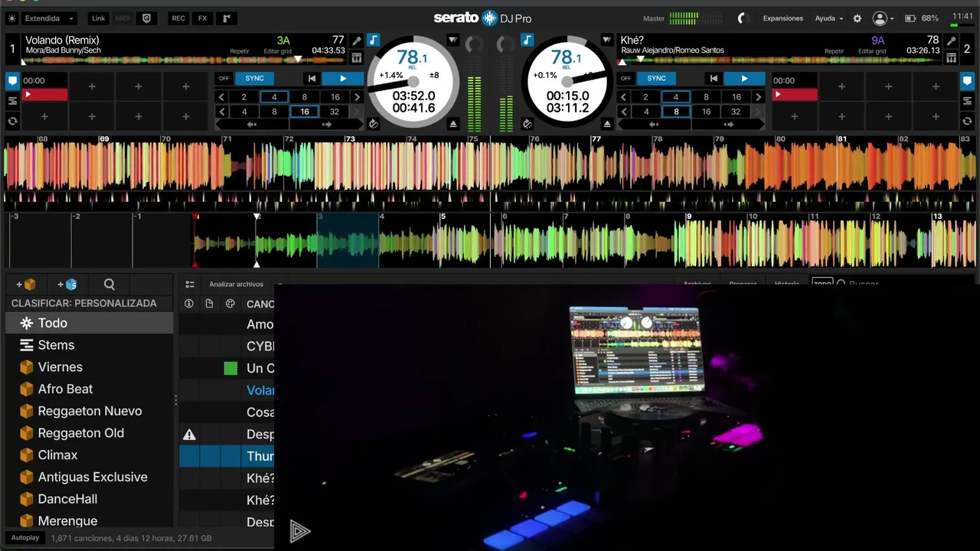This screenshot has width=980, height=551.
Task: Beat jump backward on deck 1
Action: point(251,124)
